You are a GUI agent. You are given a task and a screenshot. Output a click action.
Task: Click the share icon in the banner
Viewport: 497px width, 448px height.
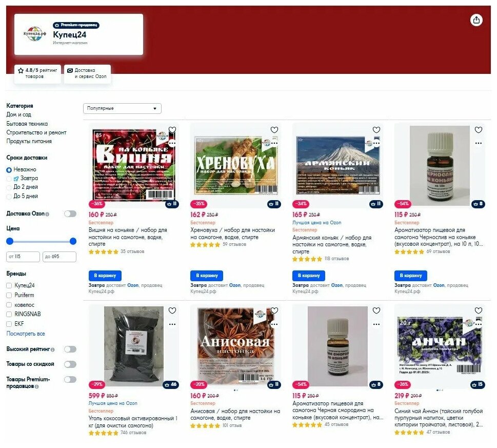(x=476, y=20)
